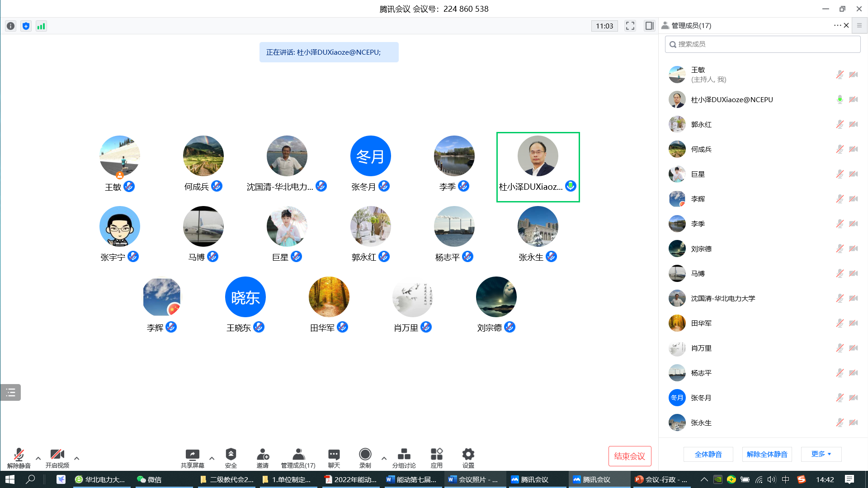Click the 全体静音 button
Image resolution: width=868 pixels, height=488 pixels.
click(708, 454)
